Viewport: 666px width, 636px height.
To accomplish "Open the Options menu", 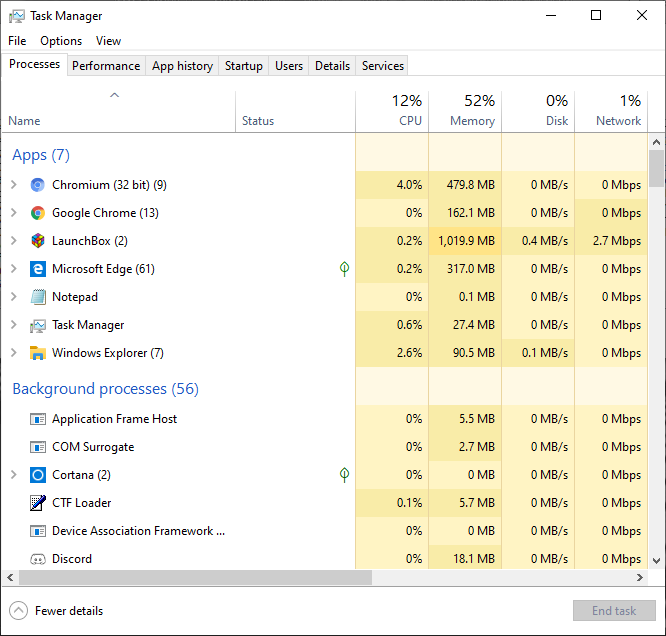I will (x=61, y=41).
